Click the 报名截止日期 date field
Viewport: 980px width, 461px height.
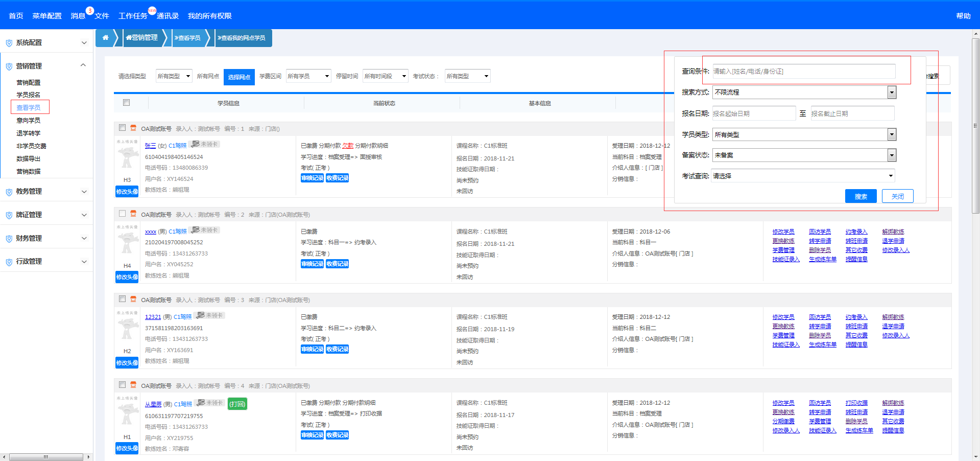[x=853, y=113]
